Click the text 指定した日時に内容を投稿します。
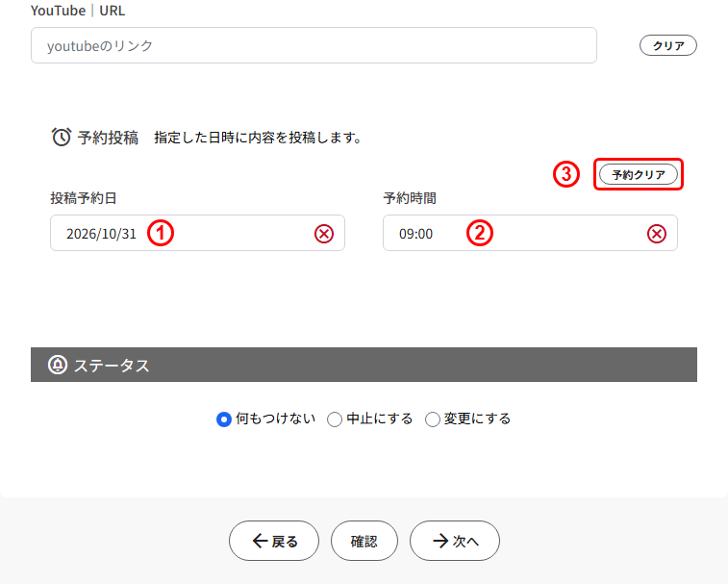Viewport: 728px width, 584px height. [258, 138]
